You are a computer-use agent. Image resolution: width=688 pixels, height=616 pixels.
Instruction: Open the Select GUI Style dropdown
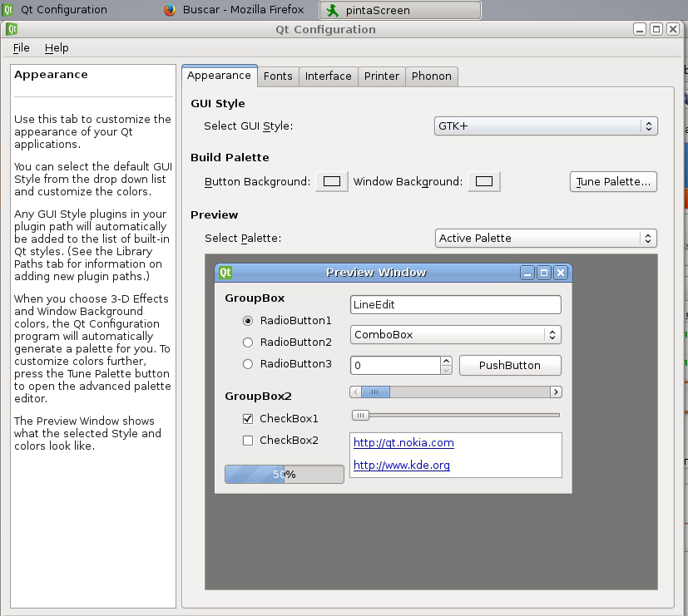click(x=546, y=126)
